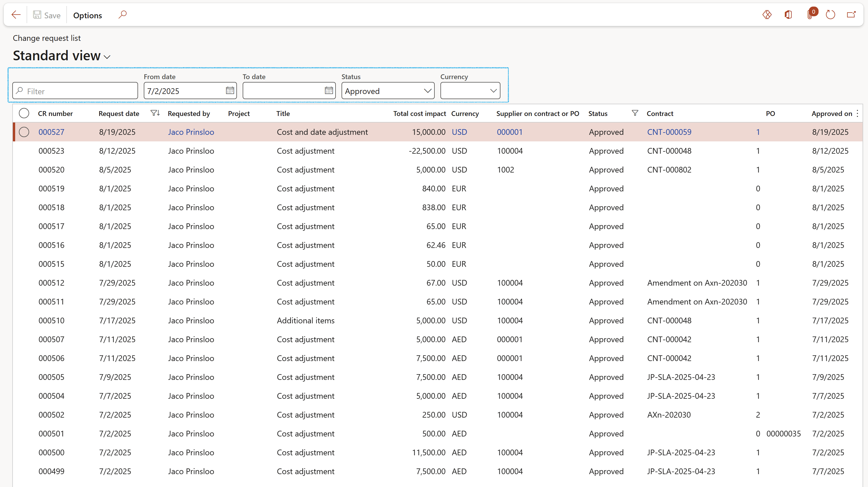Expand the Status dropdown showing Approved
This screenshot has height=487, width=868.
click(427, 91)
